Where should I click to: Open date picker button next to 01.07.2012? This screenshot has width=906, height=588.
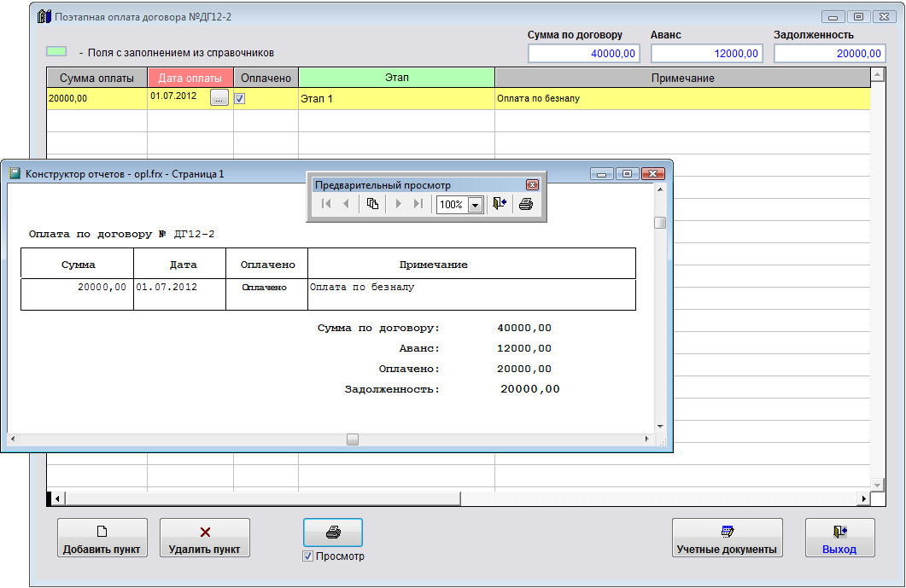(219, 99)
